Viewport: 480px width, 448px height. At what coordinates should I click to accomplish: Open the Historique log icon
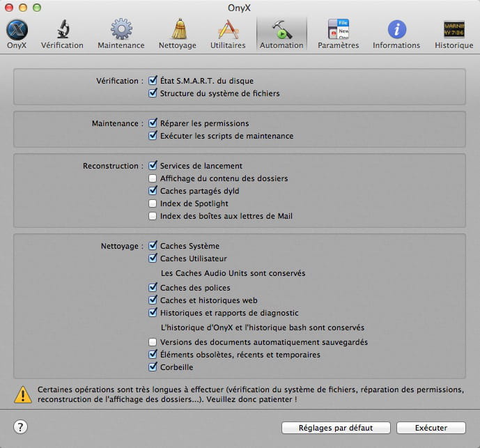point(454,31)
